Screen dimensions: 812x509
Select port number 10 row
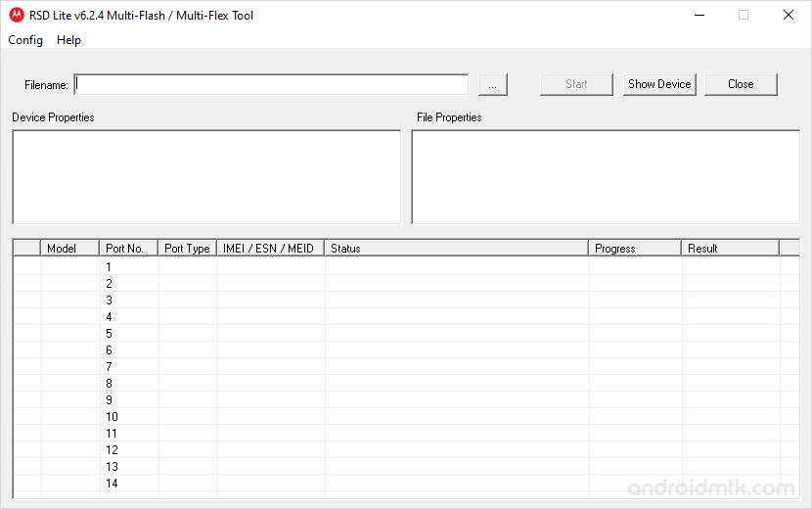(407, 417)
